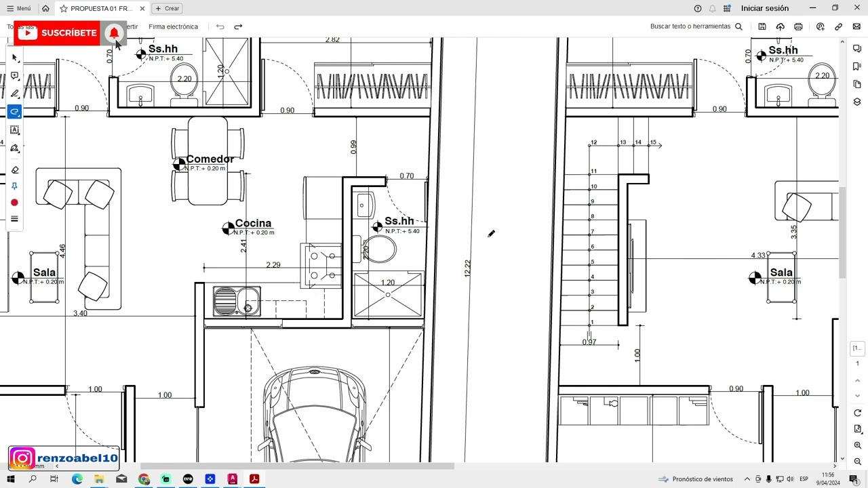Select the fill and sign pen tool
The image size is (868, 488).
click(x=14, y=148)
